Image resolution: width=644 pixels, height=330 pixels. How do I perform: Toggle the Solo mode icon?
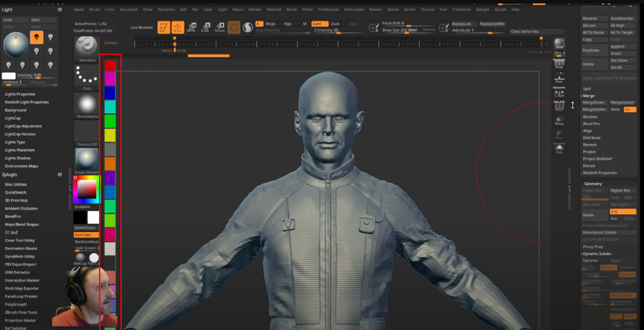click(559, 148)
